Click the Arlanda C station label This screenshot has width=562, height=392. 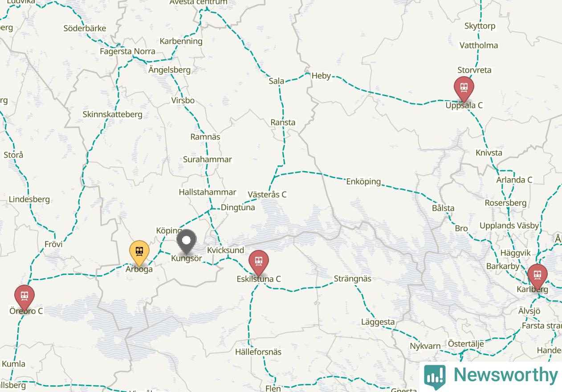[x=514, y=180]
